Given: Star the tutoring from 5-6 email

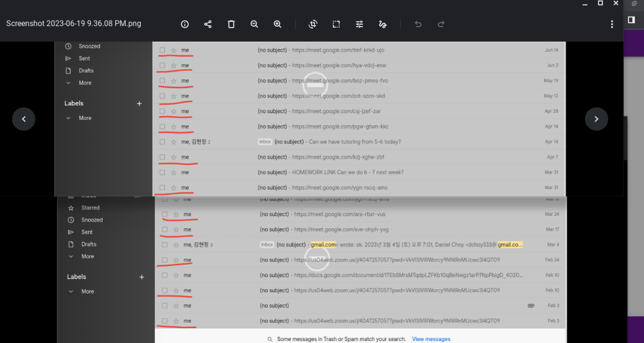Looking at the screenshot, I should click(174, 142).
